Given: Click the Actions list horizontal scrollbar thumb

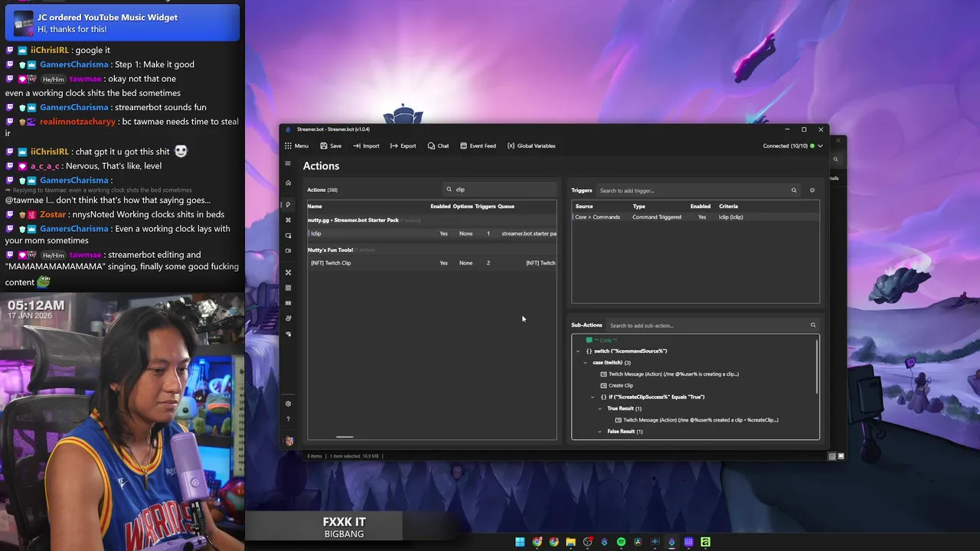Looking at the screenshot, I should 345,437.
